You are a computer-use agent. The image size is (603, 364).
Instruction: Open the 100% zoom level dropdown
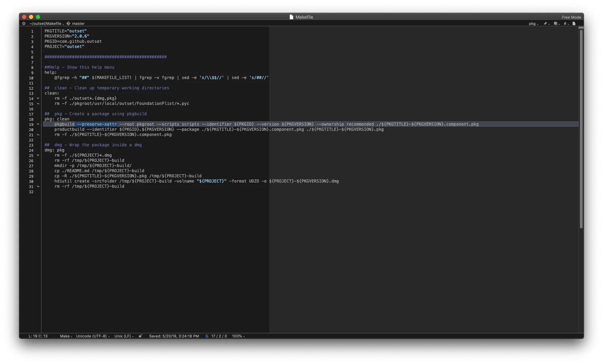(238, 336)
